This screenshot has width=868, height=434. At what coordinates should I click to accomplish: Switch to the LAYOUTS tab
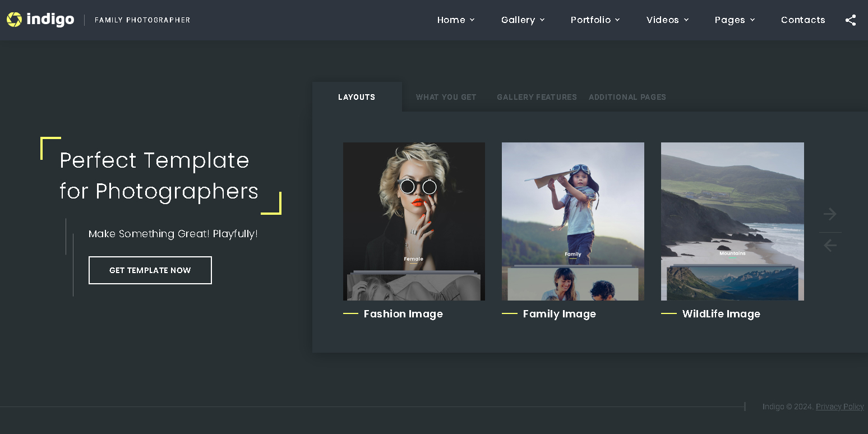coord(357,97)
